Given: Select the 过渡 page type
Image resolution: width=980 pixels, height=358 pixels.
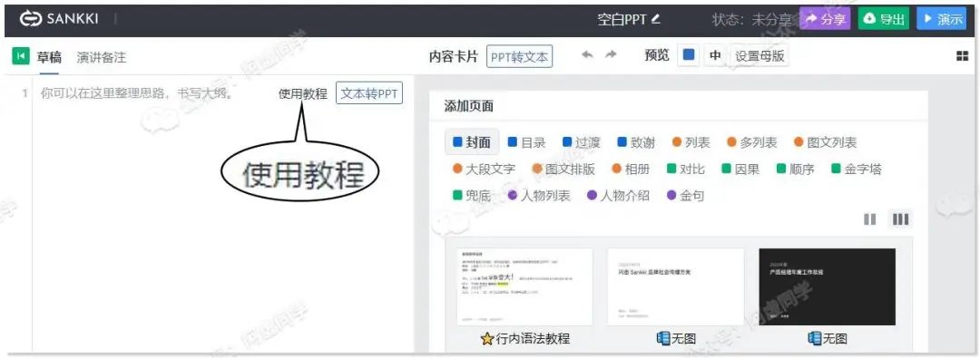Looking at the screenshot, I should point(582,142).
